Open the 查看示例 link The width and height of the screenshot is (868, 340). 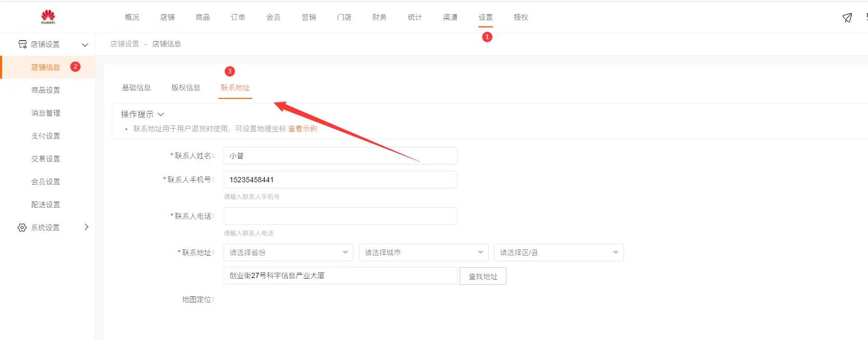(303, 129)
